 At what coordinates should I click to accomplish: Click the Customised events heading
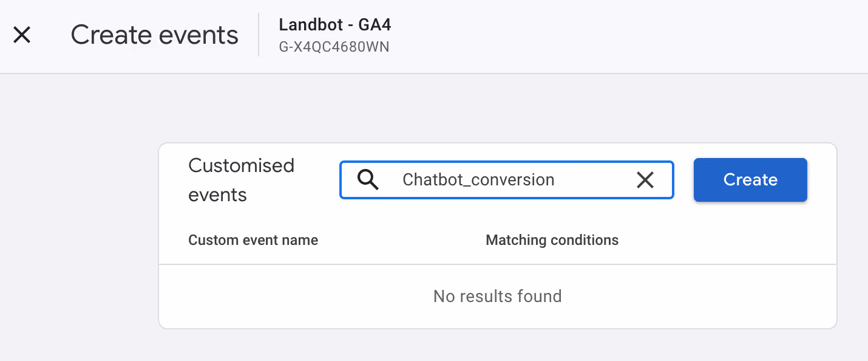coord(242,180)
